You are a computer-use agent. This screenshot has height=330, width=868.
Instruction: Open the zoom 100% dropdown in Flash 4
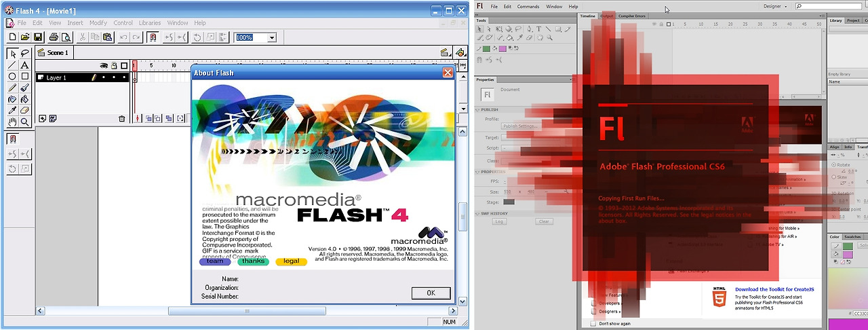pyautogui.click(x=272, y=37)
